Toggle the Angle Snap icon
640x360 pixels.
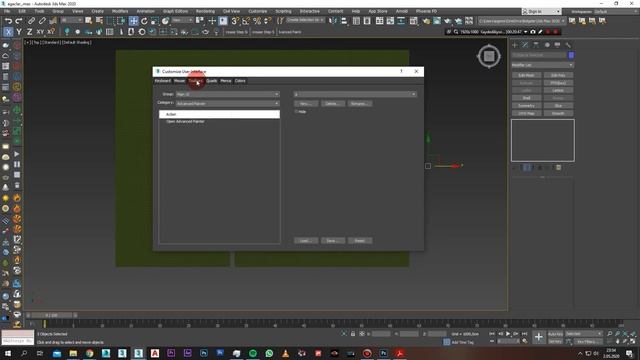tap(246, 21)
